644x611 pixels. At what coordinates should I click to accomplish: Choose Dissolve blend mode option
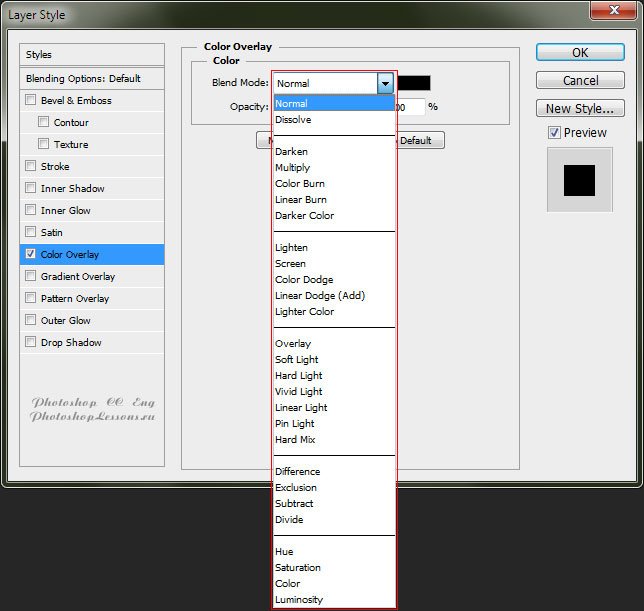[293, 120]
